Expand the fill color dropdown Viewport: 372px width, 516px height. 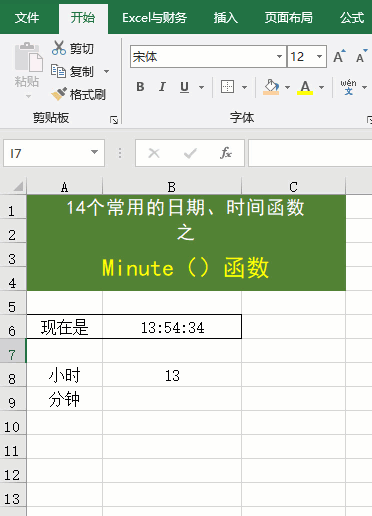click(x=287, y=87)
